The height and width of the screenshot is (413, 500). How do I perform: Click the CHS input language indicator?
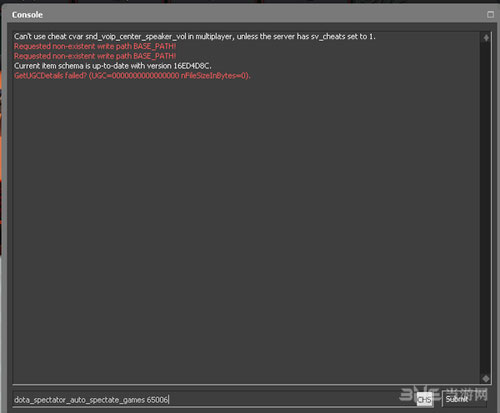(x=424, y=399)
